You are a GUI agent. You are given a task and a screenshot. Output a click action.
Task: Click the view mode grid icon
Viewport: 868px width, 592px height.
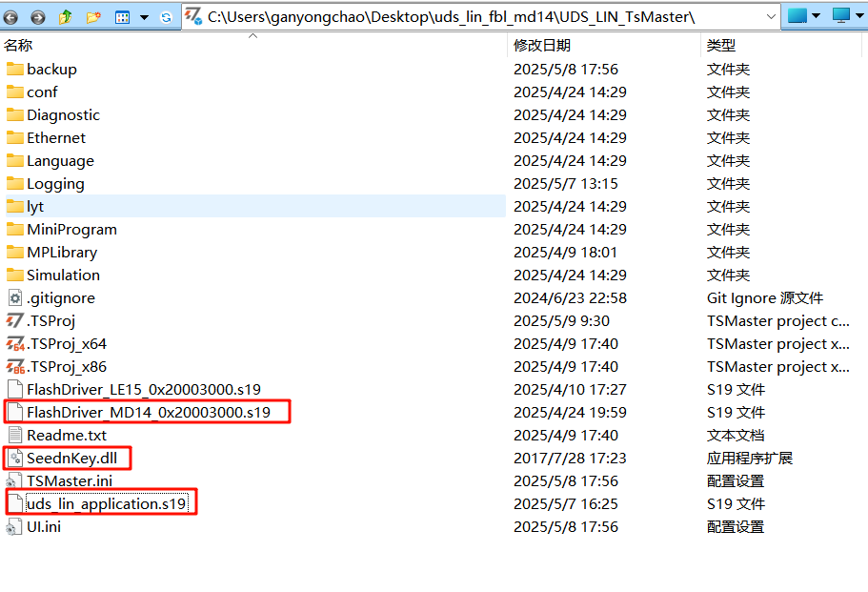(122, 18)
